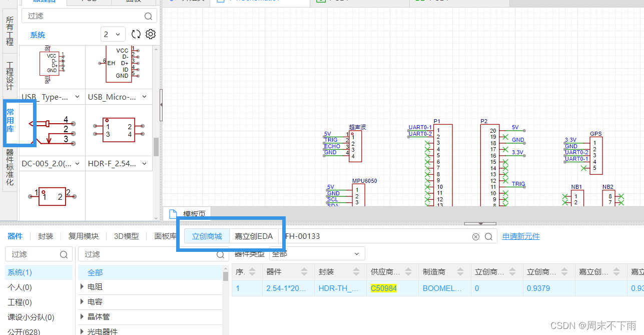The width and height of the screenshot is (644, 335).
Task: Open the 器件类型 dropdown showing 全部
Action: click(317, 254)
